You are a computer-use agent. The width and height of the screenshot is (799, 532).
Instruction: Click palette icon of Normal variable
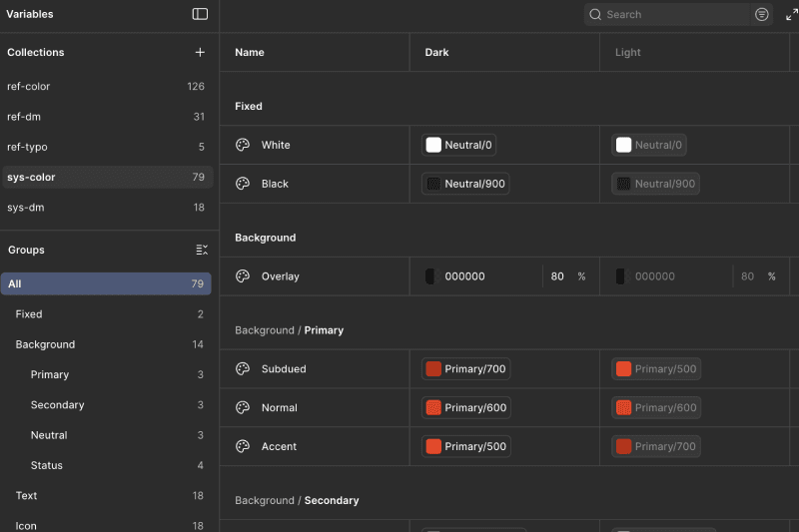pos(243,408)
